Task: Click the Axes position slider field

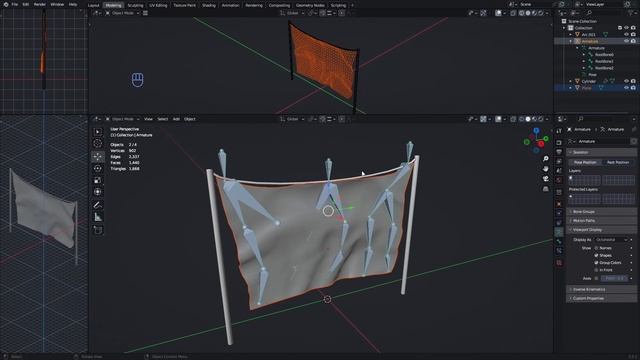Action: (x=615, y=278)
